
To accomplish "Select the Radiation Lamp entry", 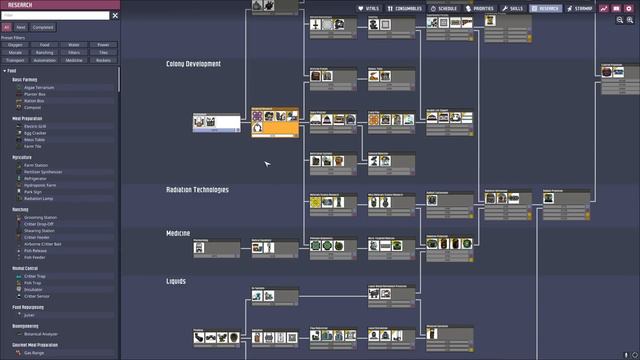I will point(64,198).
